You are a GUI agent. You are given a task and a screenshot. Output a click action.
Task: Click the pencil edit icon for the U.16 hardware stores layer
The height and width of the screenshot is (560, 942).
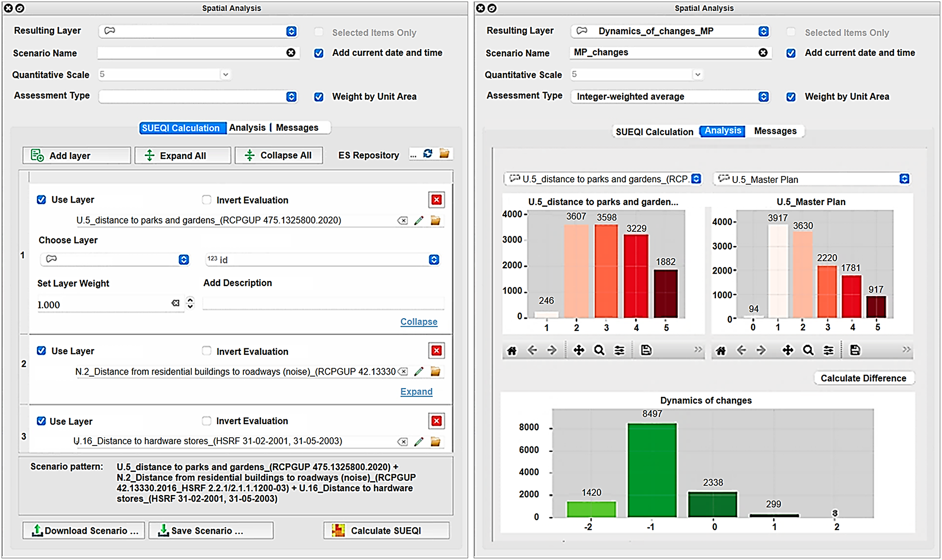click(x=419, y=442)
